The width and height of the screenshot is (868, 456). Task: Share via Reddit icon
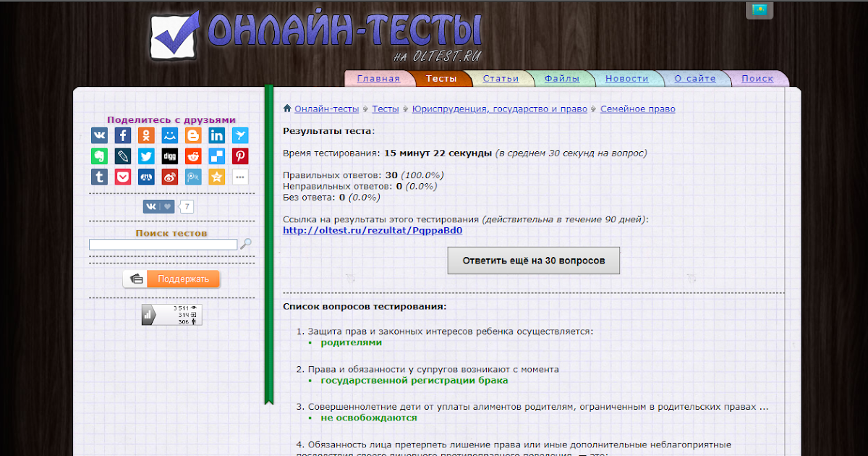(193, 156)
